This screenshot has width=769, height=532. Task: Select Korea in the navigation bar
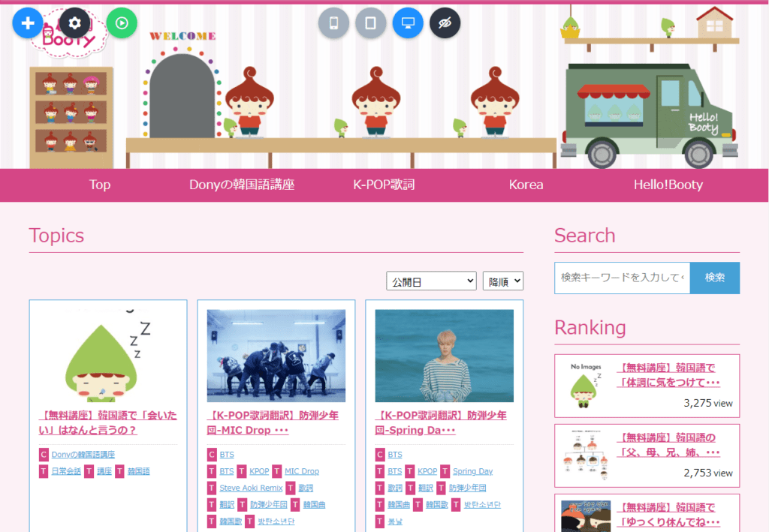click(x=526, y=185)
